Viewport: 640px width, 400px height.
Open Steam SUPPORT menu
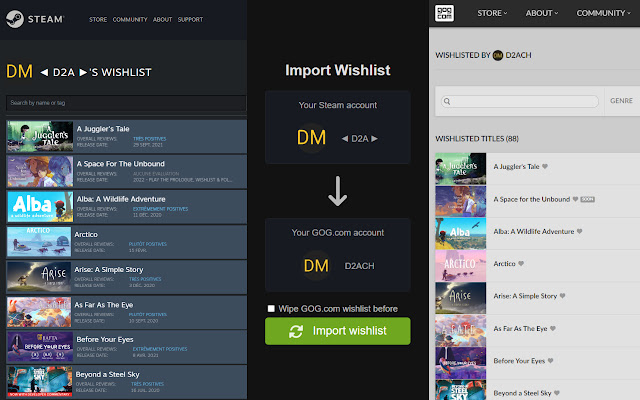(x=190, y=20)
